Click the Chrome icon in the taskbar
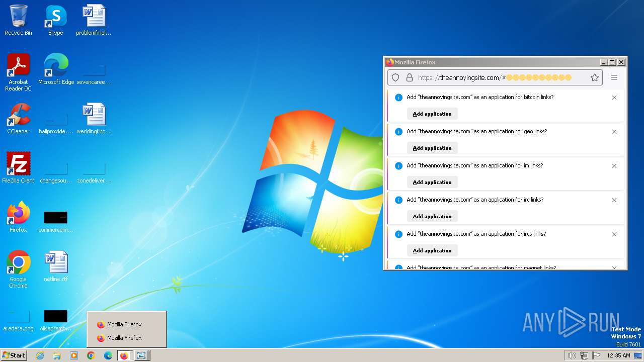 pos(91,355)
